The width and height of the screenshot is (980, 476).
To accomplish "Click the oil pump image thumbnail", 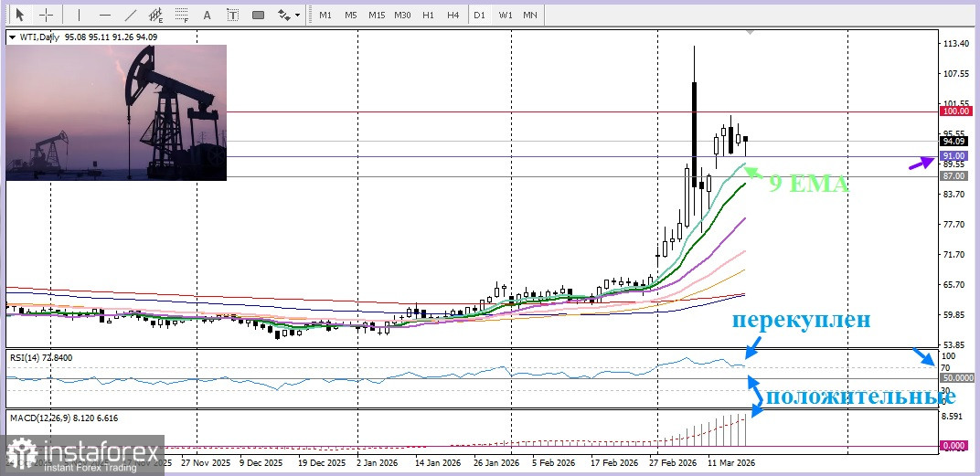I will point(116,112).
